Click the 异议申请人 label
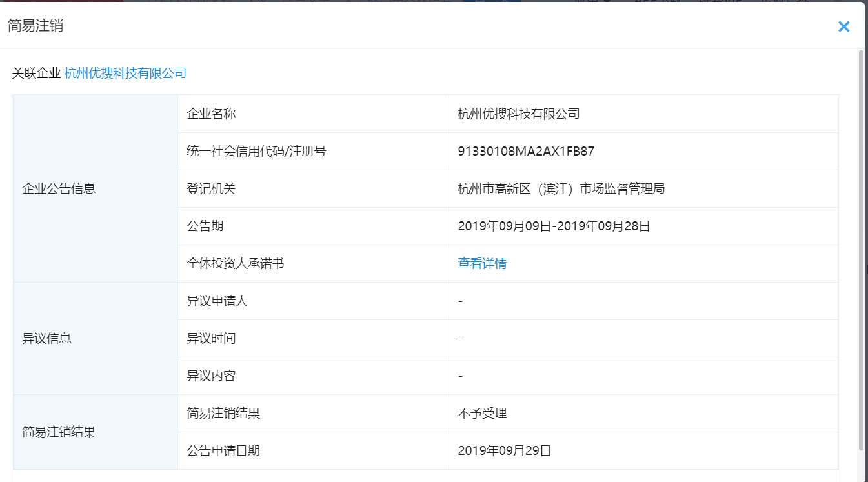 pyautogui.click(x=217, y=301)
